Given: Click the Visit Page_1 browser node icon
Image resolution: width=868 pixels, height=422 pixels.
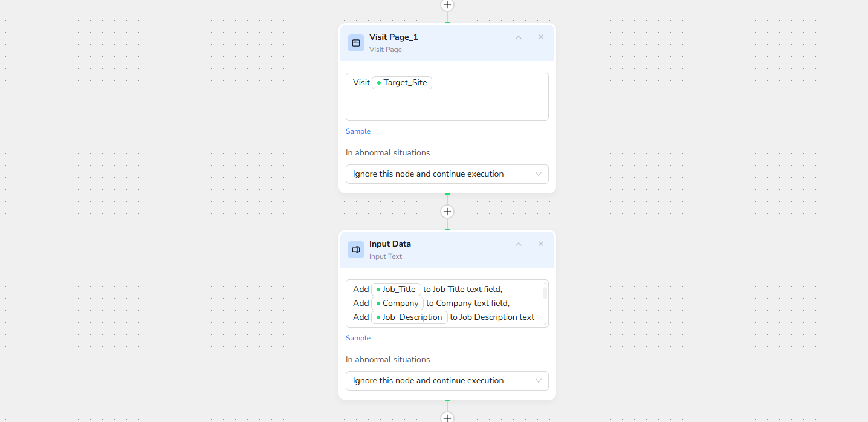Looking at the screenshot, I should [x=356, y=43].
